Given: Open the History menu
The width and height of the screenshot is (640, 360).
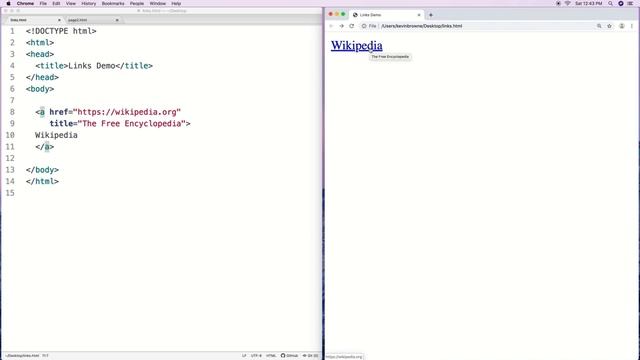Looking at the screenshot, I should tap(89, 3).
